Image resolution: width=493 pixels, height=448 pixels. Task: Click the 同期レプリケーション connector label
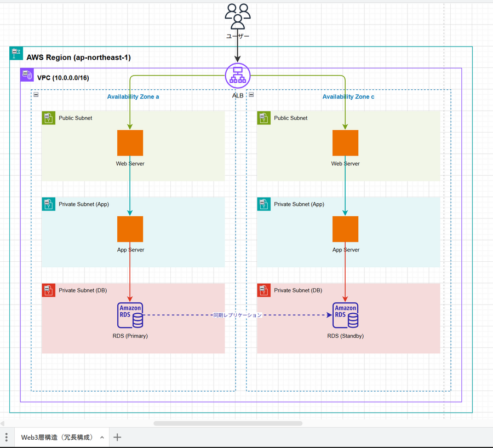click(238, 315)
